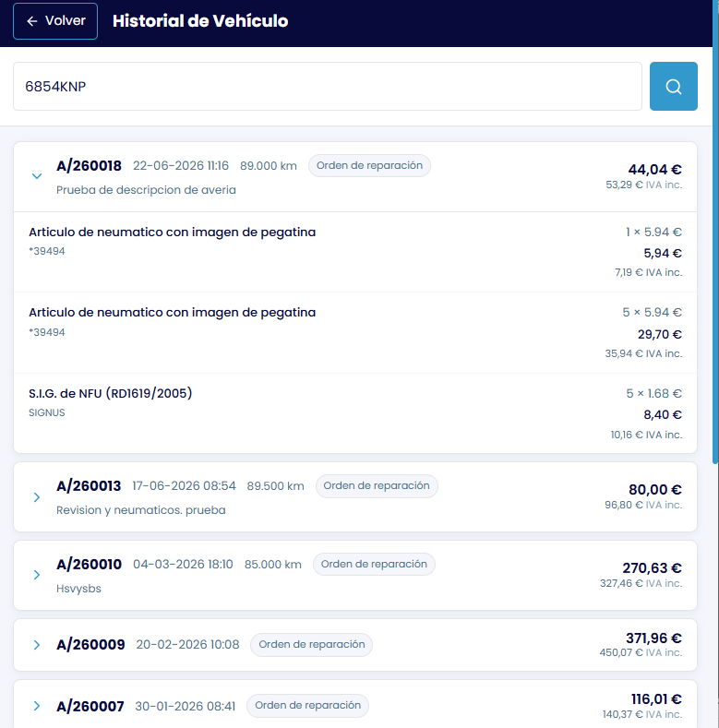Click '327,46 € IVA inc.' amount
Screen dimensions: 719x728
pyautogui.click(x=641, y=584)
